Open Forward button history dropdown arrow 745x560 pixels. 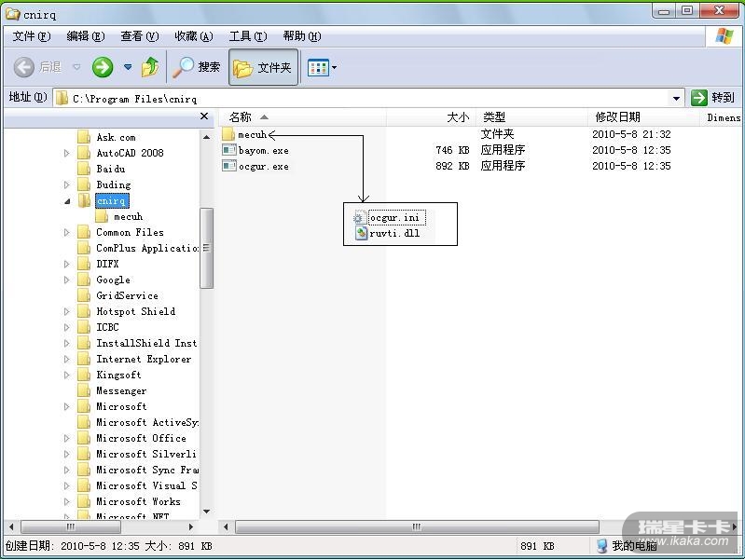(x=128, y=67)
